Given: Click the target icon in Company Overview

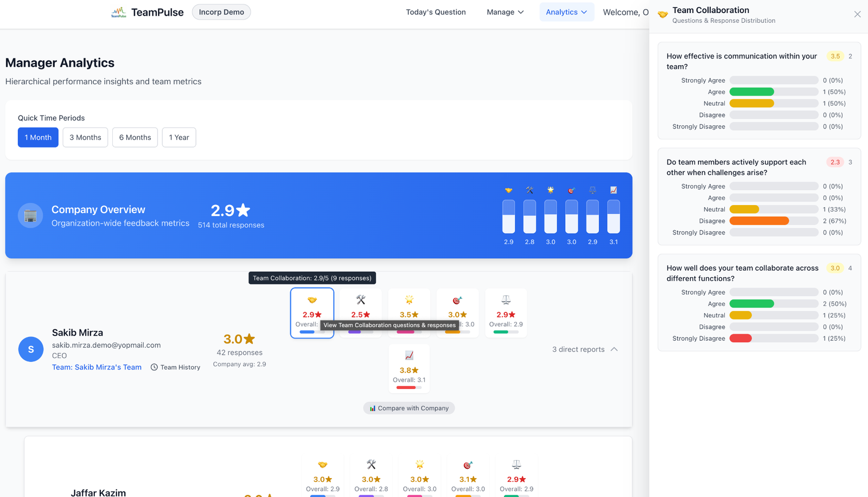Looking at the screenshot, I should pyautogui.click(x=571, y=190).
